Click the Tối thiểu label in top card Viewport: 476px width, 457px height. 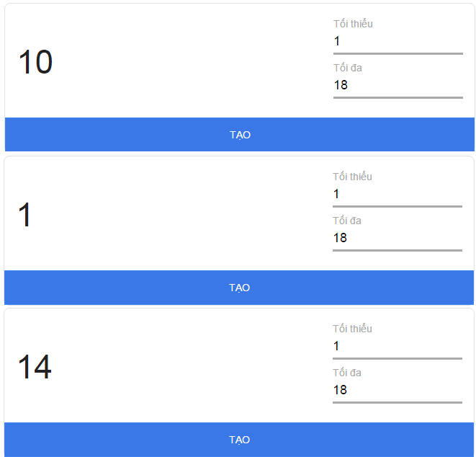pyautogui.click(x=353, y=24)
